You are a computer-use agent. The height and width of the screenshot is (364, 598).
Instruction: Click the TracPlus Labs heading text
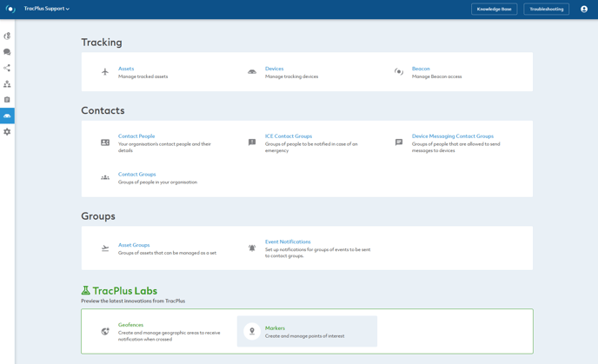tap(124, 291)
